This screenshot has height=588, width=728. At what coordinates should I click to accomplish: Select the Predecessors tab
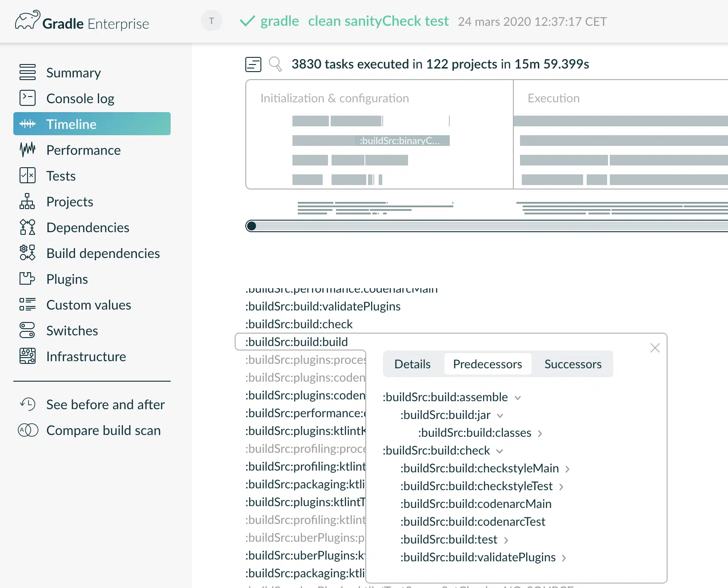pyautogui.click(x=488, y=364)
